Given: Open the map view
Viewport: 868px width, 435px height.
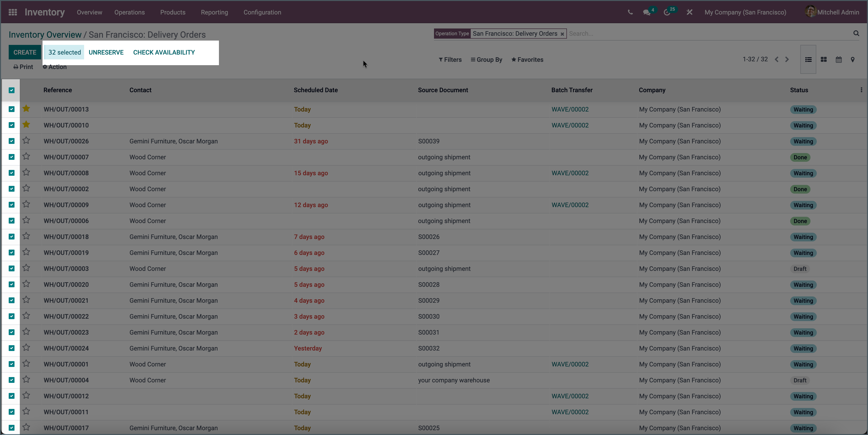Looking at the screenshot, I should 853,59.
